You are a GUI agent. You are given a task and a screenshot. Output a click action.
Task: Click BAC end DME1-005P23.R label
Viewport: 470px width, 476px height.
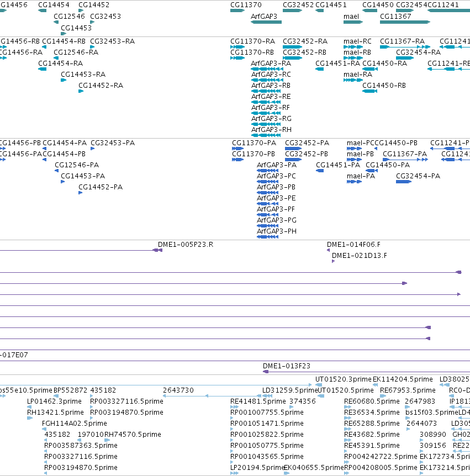click(x=186, y=245)
